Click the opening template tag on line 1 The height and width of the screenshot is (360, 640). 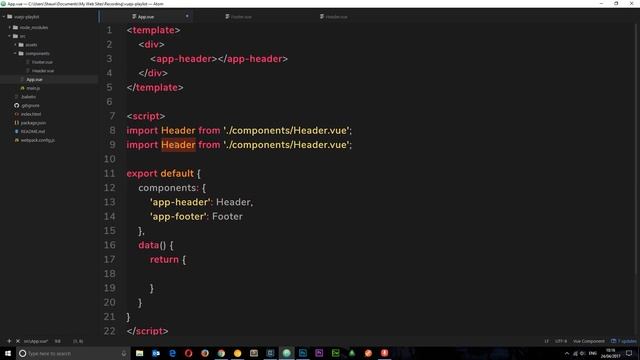click(153, 30)
